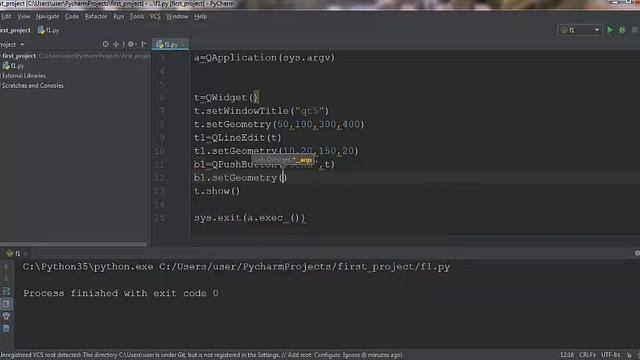Open the Refactor menu
This screenshot has width=640, height=360.
tap(96, 16)
